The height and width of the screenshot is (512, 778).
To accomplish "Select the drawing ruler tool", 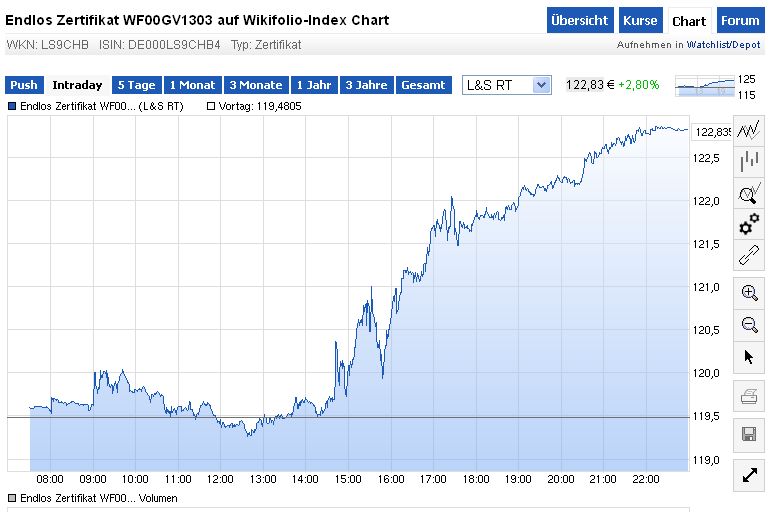I will (749, 256).
